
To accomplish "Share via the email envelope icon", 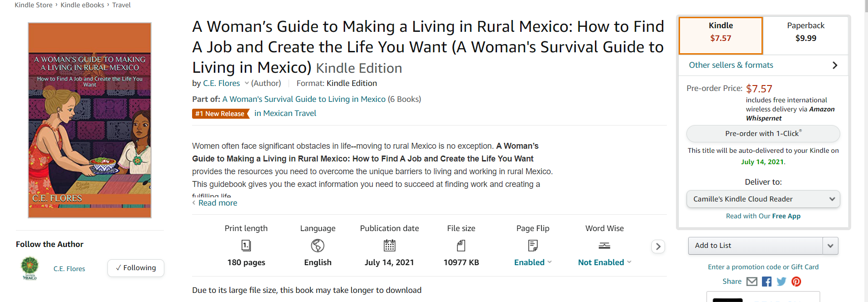I will tap(752, 282).
